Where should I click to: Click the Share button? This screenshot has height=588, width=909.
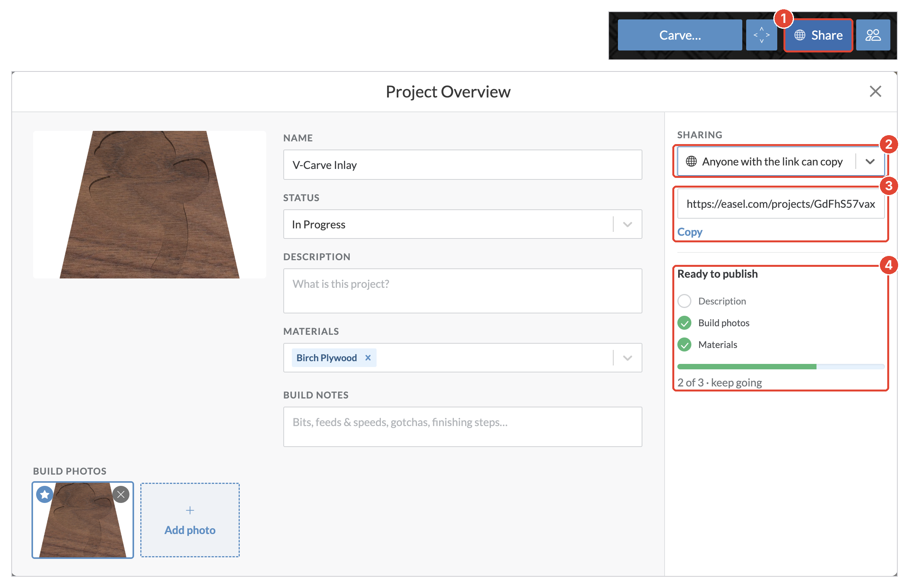[x=818, y=35]
